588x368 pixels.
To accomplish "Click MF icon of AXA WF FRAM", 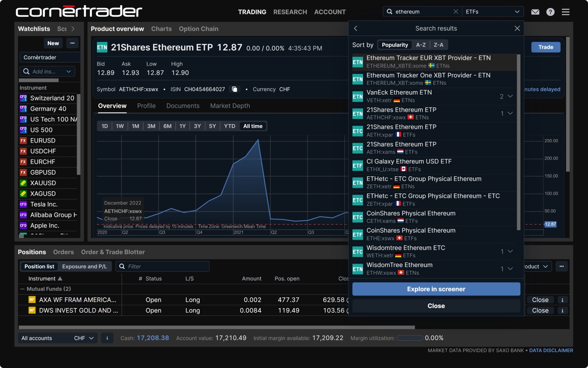I will (32, 300).
